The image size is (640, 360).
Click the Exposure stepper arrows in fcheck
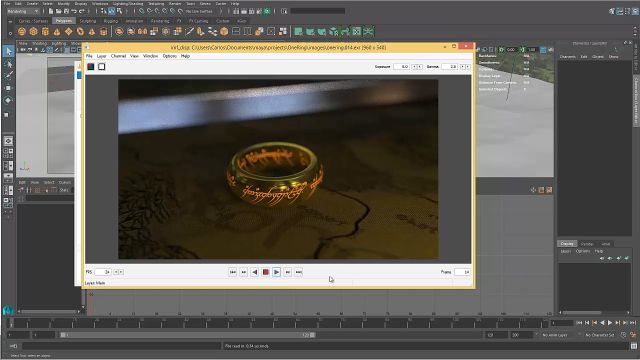[417, 67]
